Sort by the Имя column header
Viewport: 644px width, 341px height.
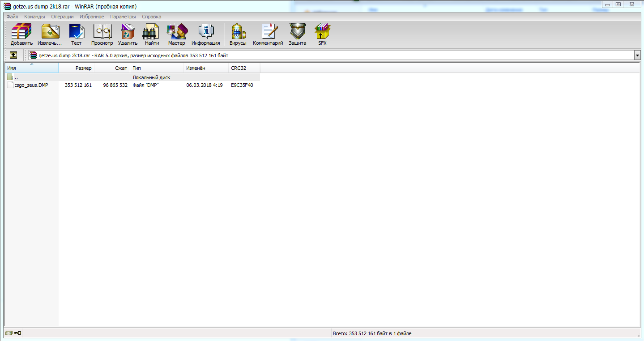pyautogui.click(x=32, y=68)
